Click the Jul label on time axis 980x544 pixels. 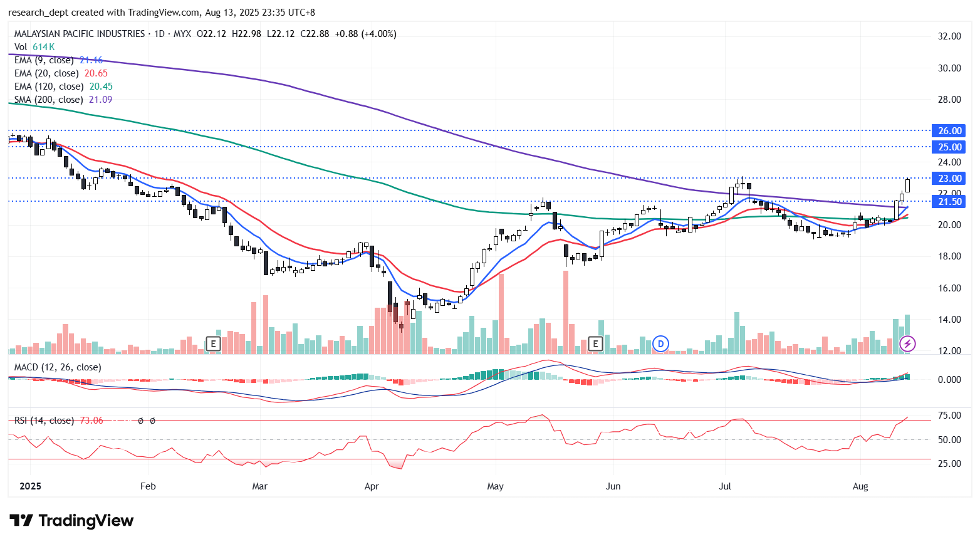(725, 486)
